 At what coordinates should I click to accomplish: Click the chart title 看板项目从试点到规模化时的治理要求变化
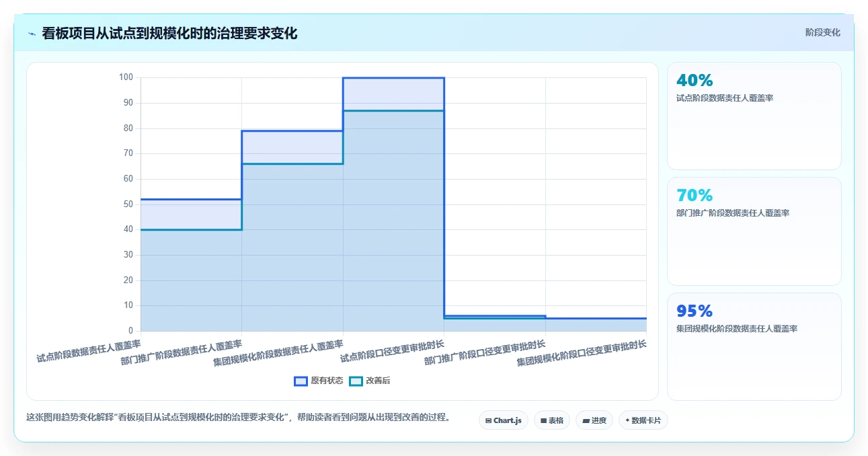pos(169,33)
